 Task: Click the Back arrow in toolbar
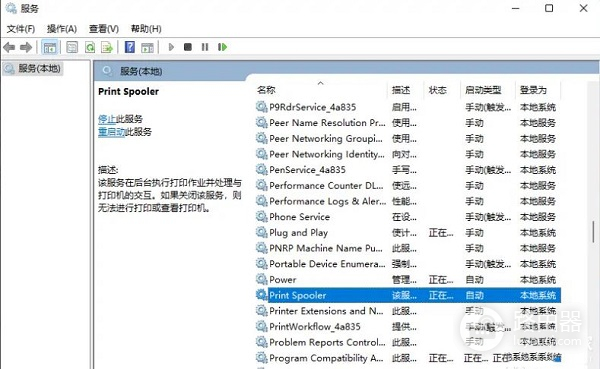9,47
